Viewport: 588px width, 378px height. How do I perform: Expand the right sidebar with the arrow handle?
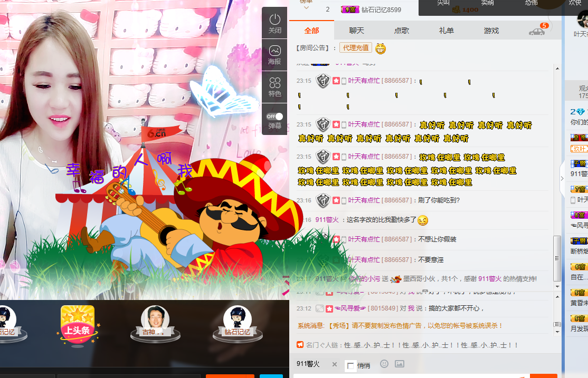562,179
